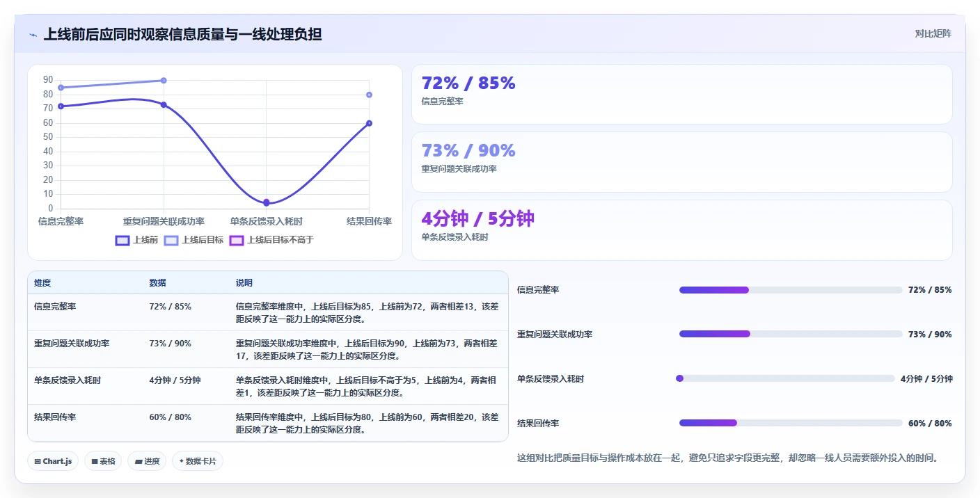Click the description mentioning 两者相差20
The image size is (980, 498).
pyautogui.click(x=367, y=423)
